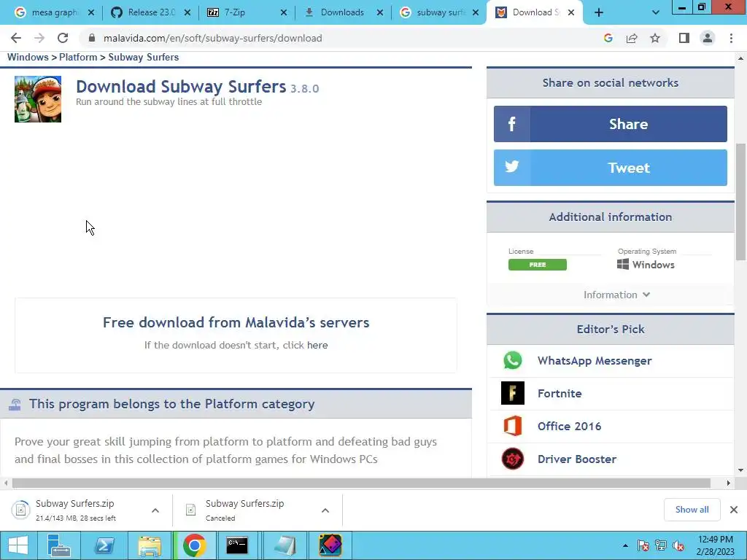Screen dimensions: 747x560
Task: Open the Windows breadcrumb link
Action: (x=28, y=57)
